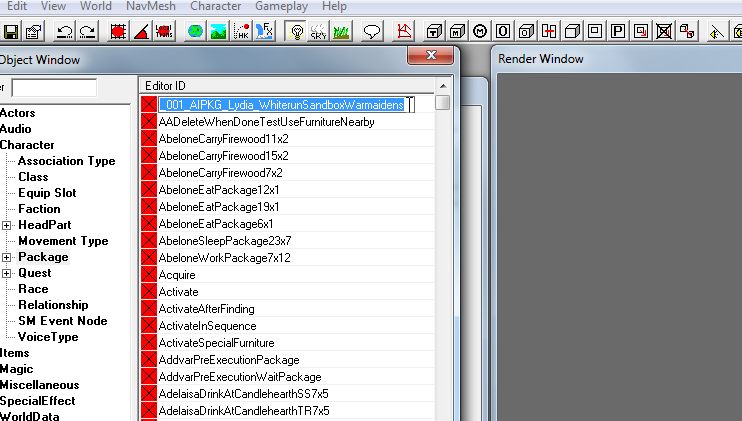This screenshot has height=421, width=742.
Task: Select the Audio category
Action: pos(16,129)
